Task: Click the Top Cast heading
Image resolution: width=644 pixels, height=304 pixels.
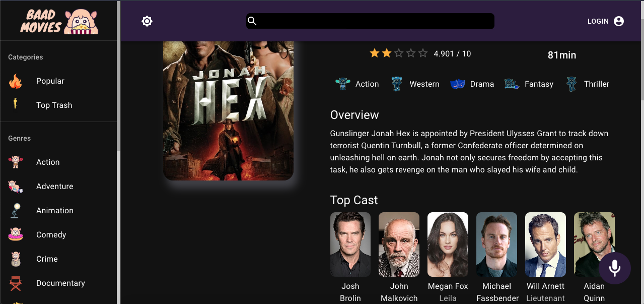Action: [x=354, y=200]
